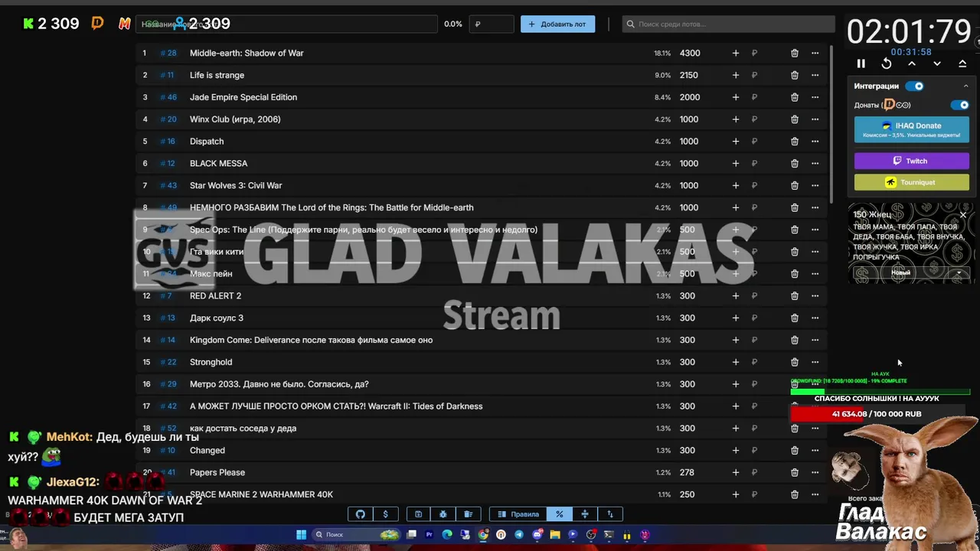Click the taskbar Поиск search box
The image size is (980, 551).
[356, 535]
